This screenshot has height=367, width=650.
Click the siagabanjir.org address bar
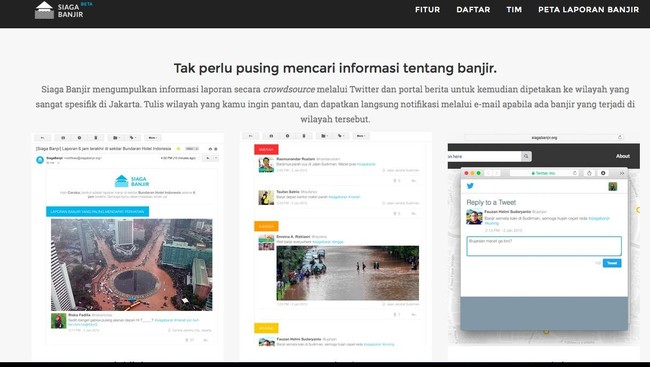(544, 137)
